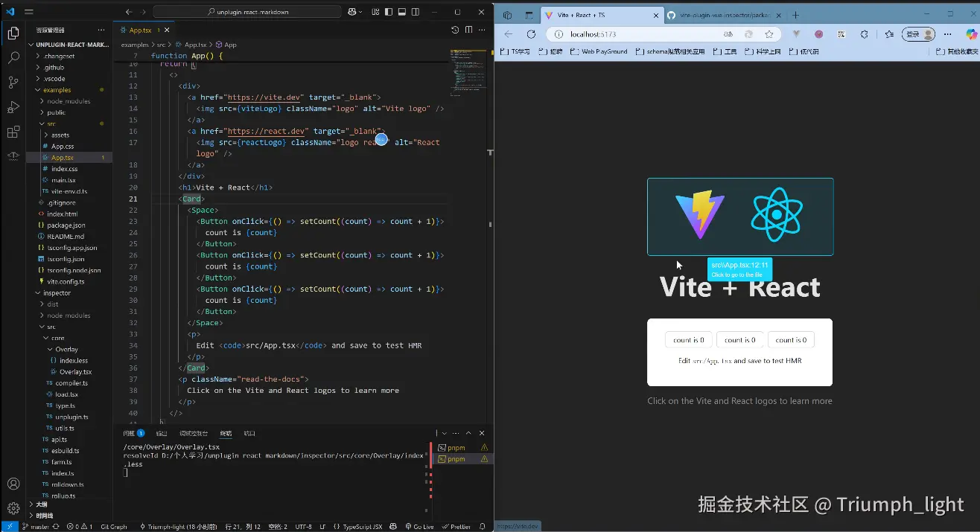This screenshot has height=532, width=980.
Task: Split the editor to the right
Action: [469, 30]
